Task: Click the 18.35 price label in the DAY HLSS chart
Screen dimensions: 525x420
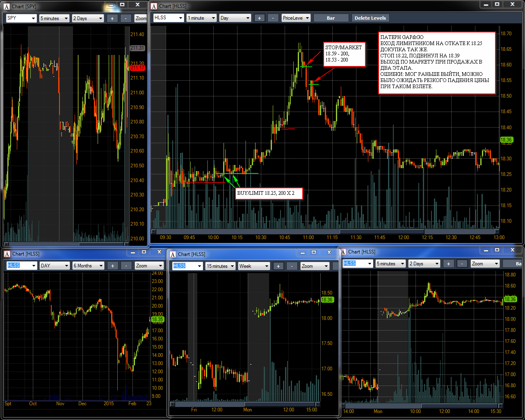Action: click(157, 319)
